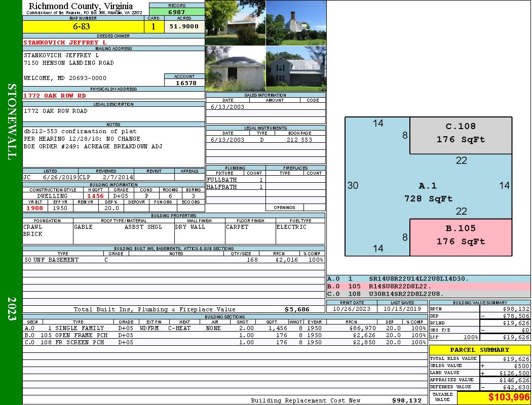
Task: View the bottom-right two-story house photo
Action: pos(296,68)
